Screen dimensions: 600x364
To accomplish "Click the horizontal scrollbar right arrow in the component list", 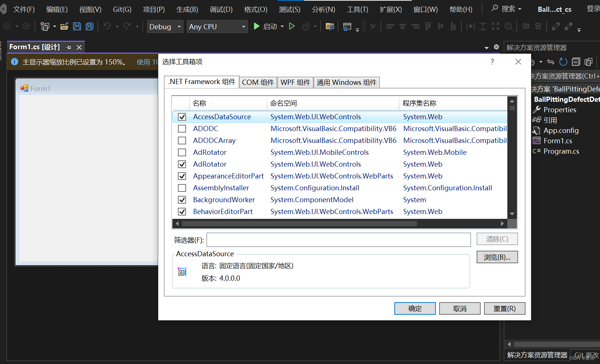I will [502, 224].
